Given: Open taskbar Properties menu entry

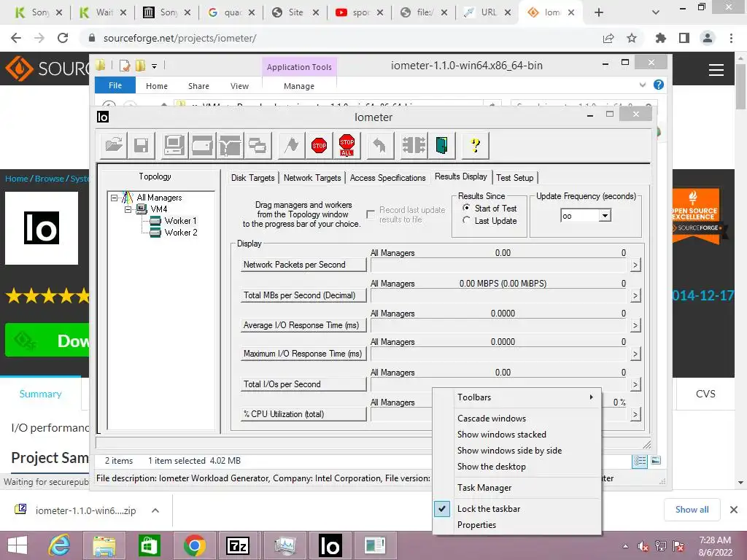Looking at the screenshot, I should click(517, 525).
